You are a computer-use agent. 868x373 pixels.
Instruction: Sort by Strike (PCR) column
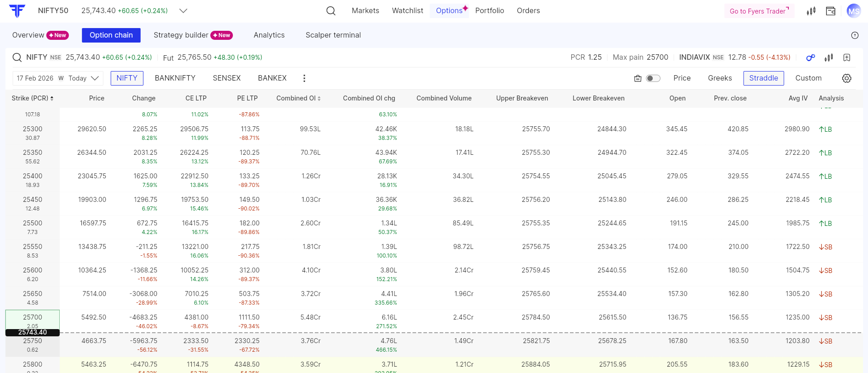pos(33,98)
